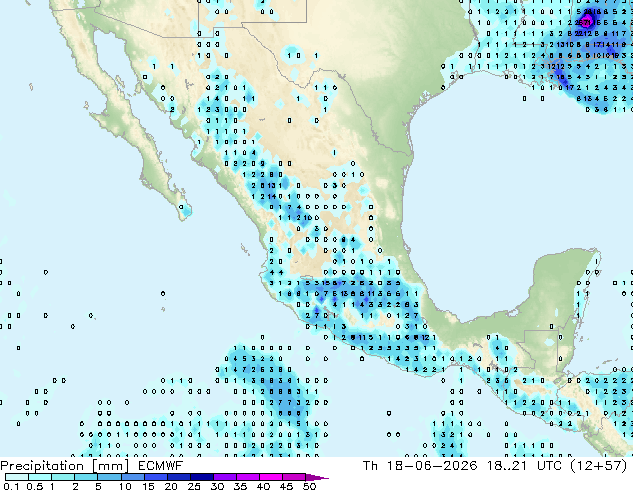Click the 25–30 mm dark blue legend box
The width and height of the screenshot is (634, 490).
(201, 477)
